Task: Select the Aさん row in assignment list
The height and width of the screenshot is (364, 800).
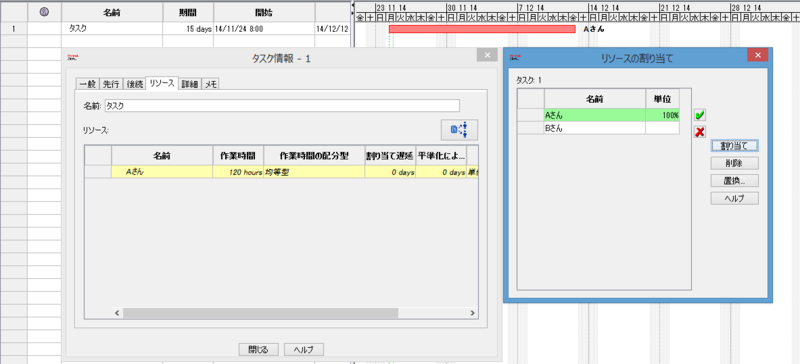Action: (598, 115)
